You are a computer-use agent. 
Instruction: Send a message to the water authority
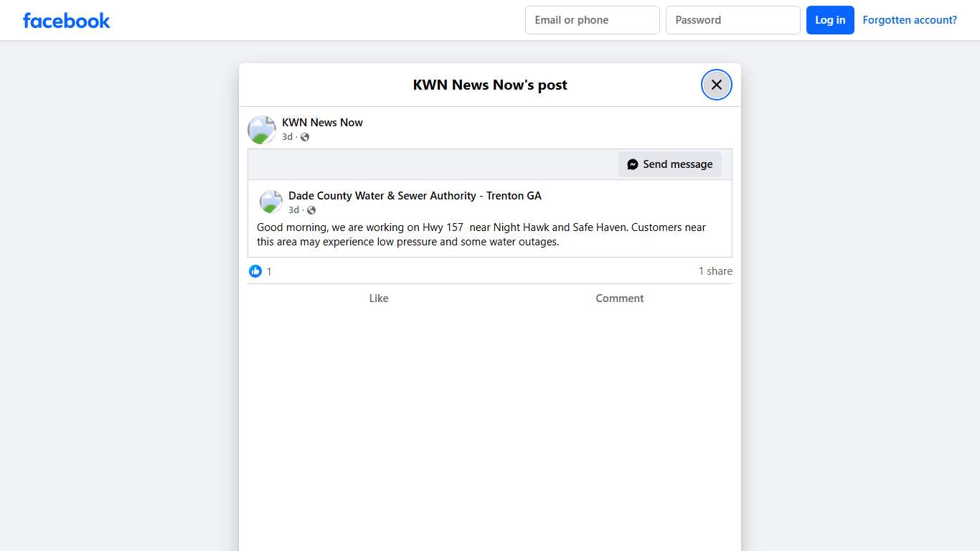(670, 164)
